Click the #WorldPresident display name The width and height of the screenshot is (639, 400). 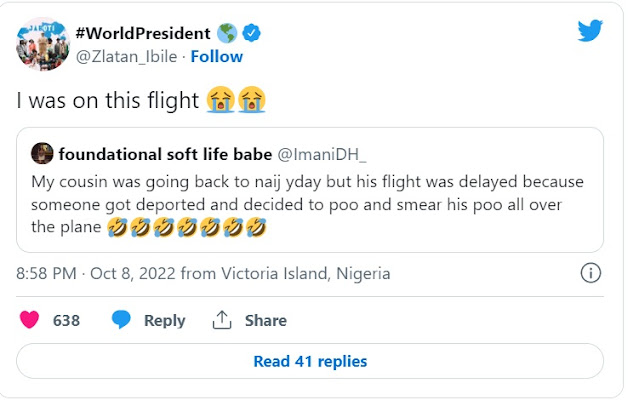click(144, 33)
